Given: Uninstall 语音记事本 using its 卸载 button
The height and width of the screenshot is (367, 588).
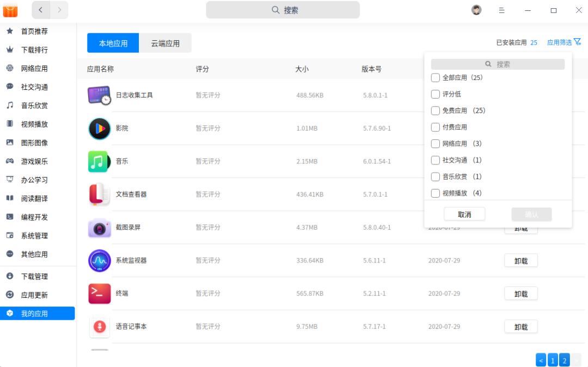Looking at the screenshot, I should tap(520, 326).
